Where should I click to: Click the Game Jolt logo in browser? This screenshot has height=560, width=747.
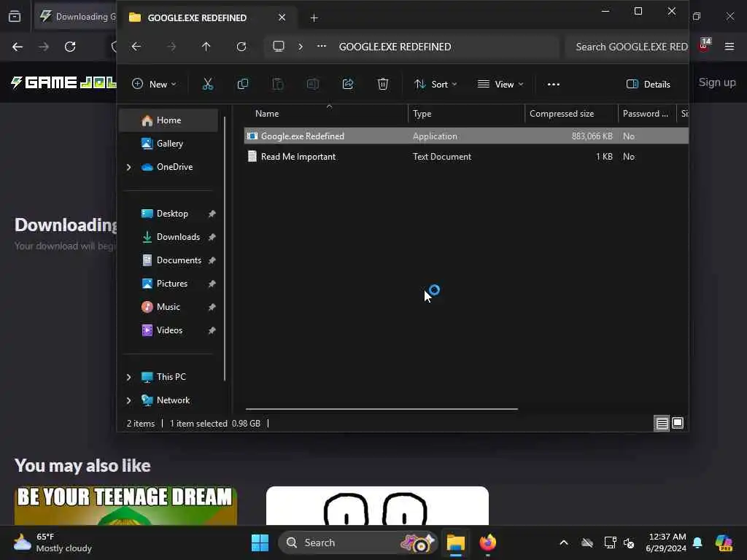(x=63, y=82)
